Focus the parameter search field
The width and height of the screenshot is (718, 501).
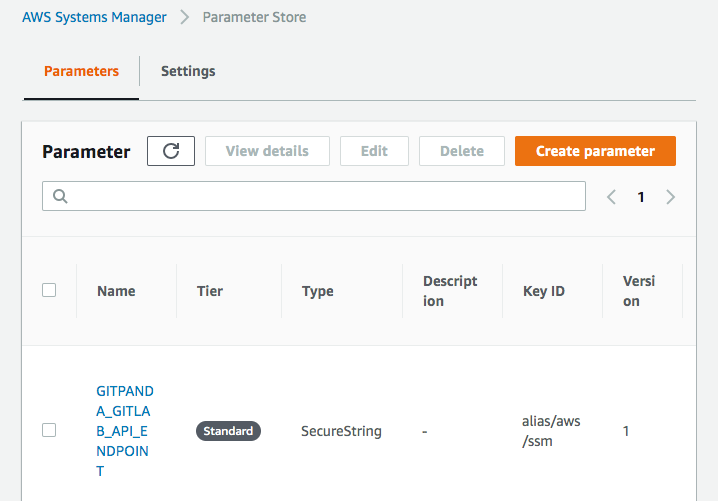[x=314, y=196]
